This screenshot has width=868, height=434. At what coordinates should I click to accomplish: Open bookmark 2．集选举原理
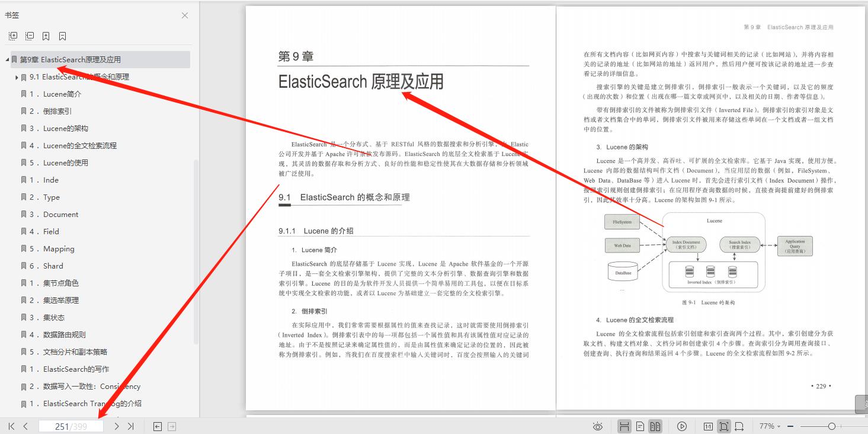tap(54, 301)
